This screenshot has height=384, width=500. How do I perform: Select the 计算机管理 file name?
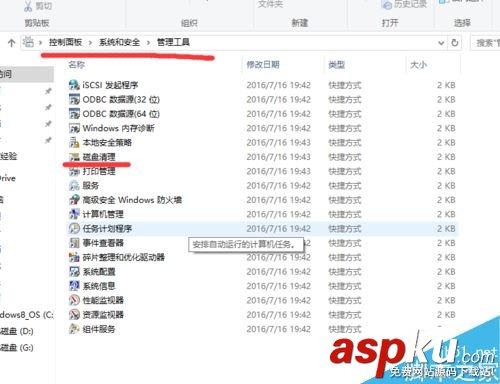pyautogui.click(x=103, y=214)
